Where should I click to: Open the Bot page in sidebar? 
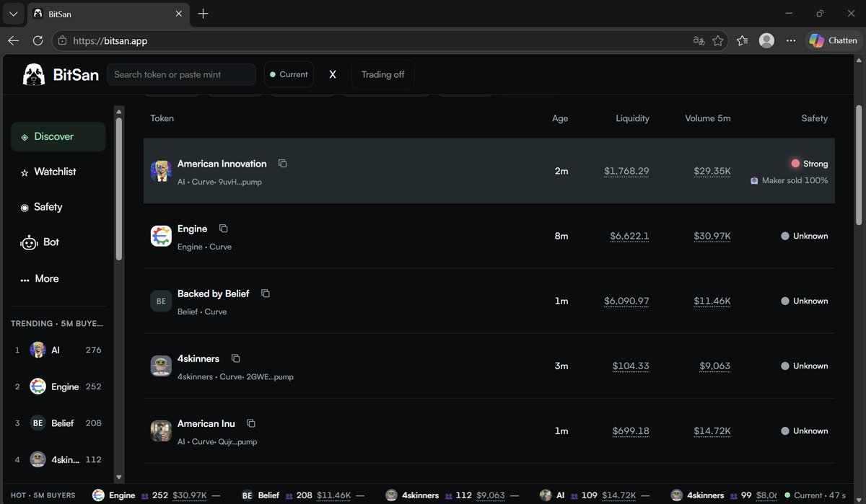tap(58, 242)
